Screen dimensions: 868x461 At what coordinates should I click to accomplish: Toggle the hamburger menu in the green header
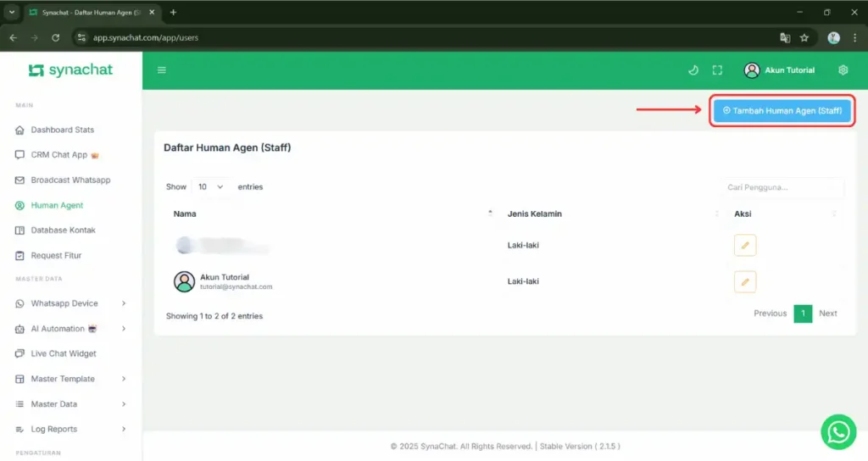[x=162, y=69]
